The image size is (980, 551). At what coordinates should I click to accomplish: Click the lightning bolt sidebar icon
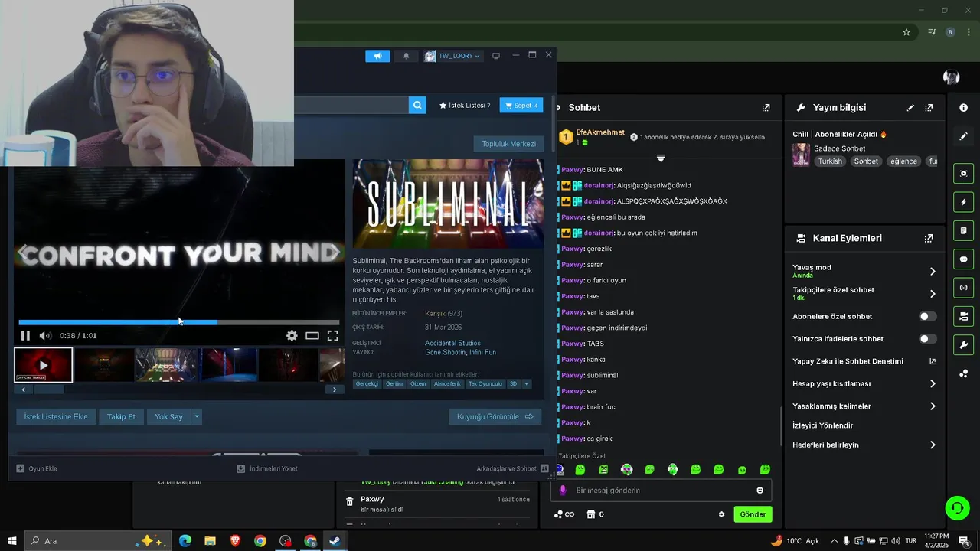(963, 202)
